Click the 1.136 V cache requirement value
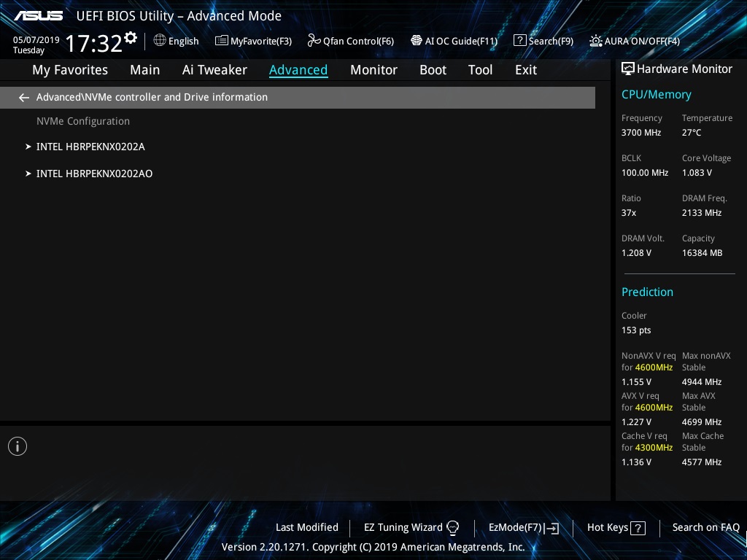This screenshot has width=747, height=560. (x=636, y=462)
